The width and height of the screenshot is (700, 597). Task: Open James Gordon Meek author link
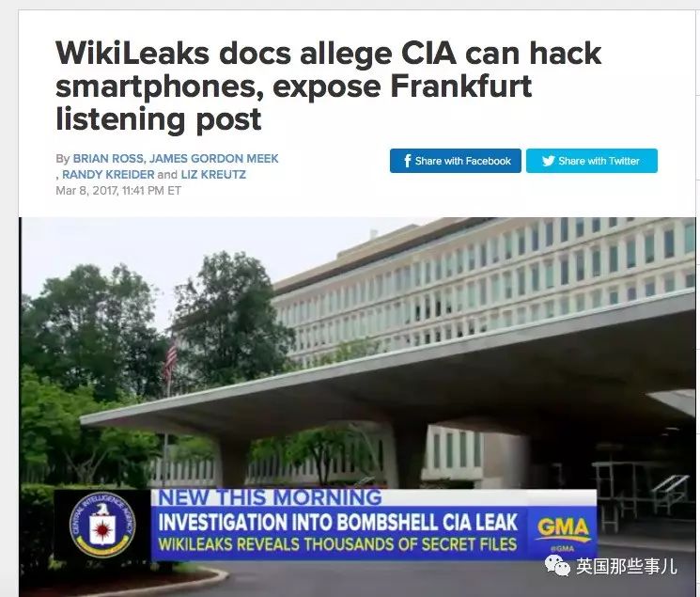(214, 159)
